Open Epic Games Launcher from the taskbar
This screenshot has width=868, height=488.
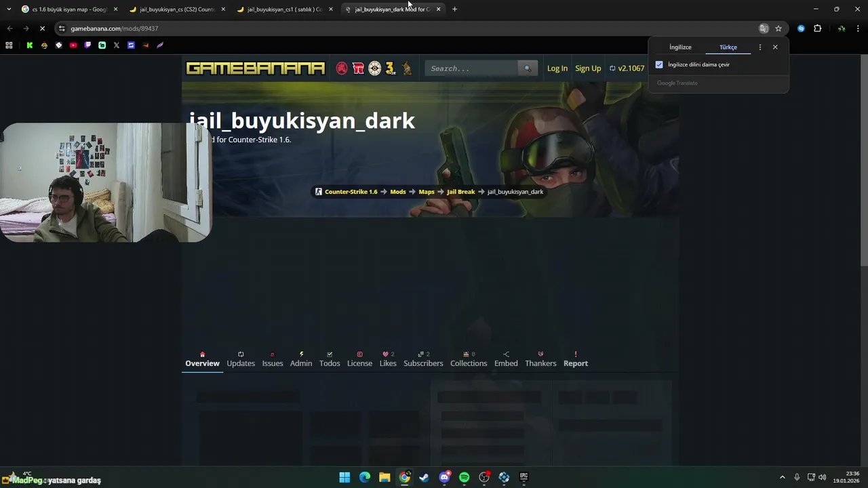524,477
